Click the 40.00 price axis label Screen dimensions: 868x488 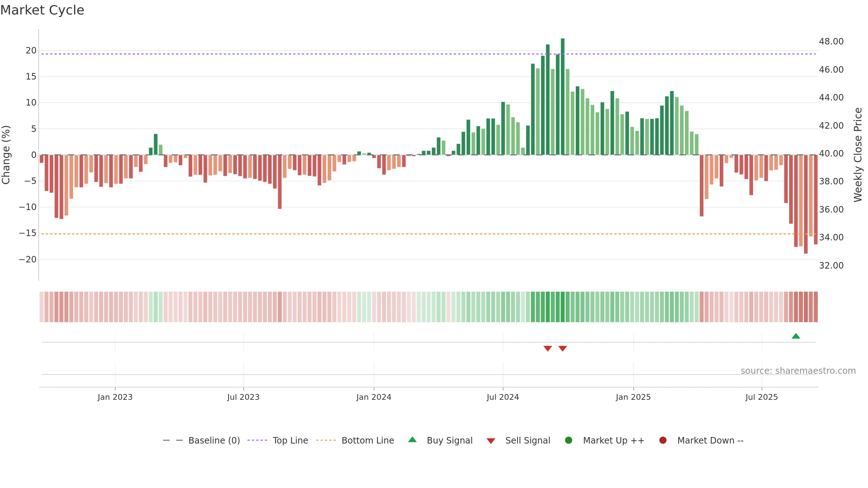tap(831, 154)
